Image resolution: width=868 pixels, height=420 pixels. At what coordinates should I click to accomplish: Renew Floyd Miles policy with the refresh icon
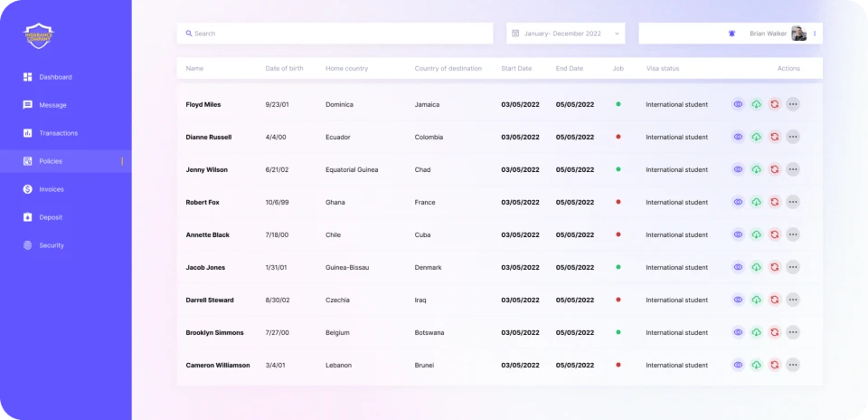coord(775,104)
